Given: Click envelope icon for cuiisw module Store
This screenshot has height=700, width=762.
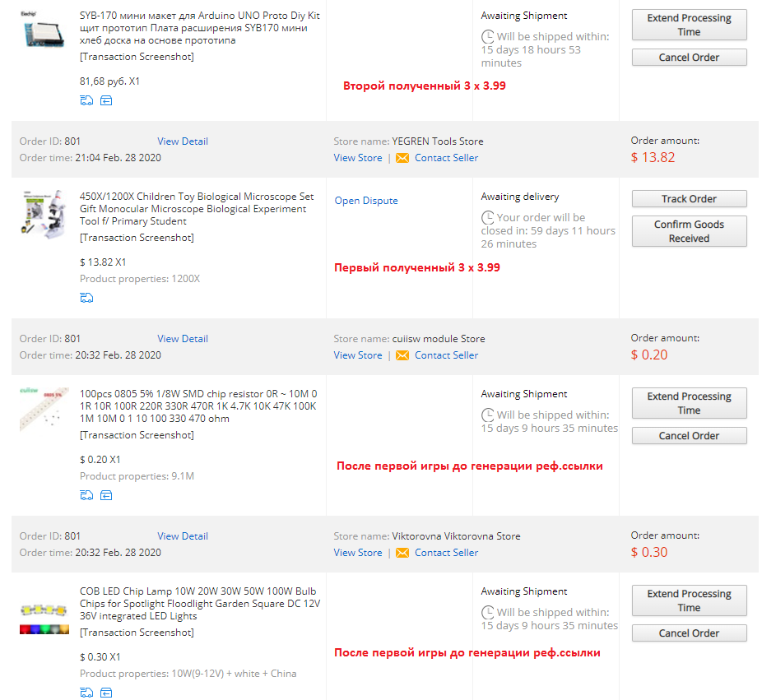Looking at the screenshot, I should click(x=402, y=355).
